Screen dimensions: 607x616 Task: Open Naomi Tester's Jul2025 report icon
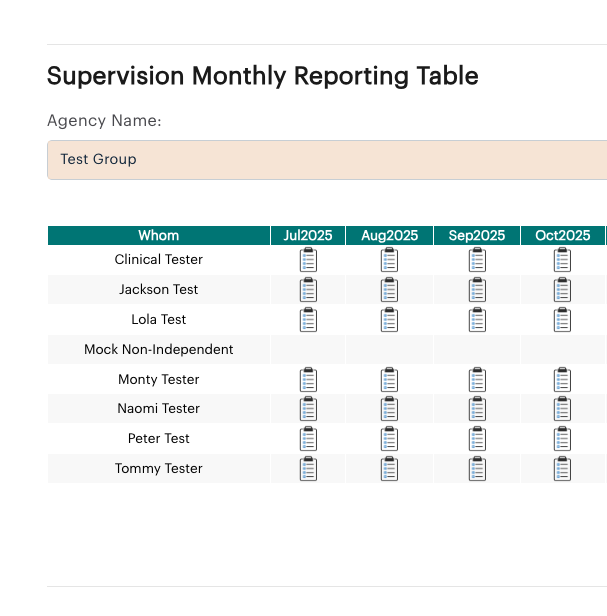pos(308,409)
